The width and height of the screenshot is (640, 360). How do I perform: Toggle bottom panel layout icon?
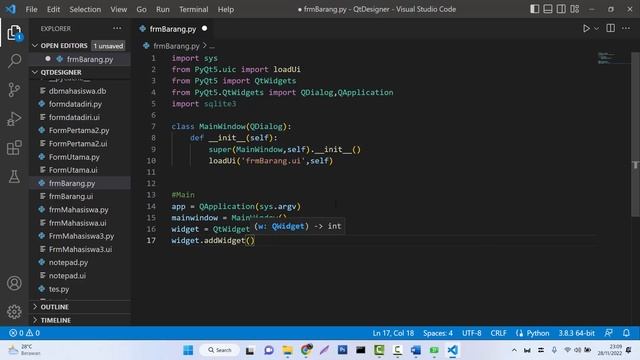(x=548, y=9)
